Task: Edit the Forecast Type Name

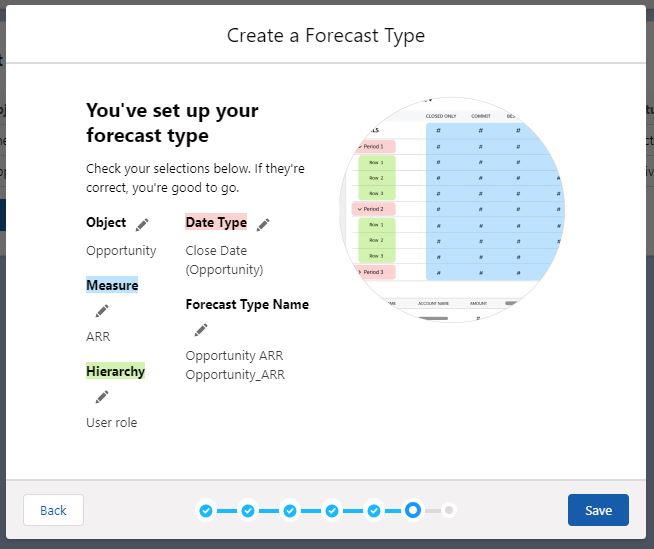Action: click(201, 330)
